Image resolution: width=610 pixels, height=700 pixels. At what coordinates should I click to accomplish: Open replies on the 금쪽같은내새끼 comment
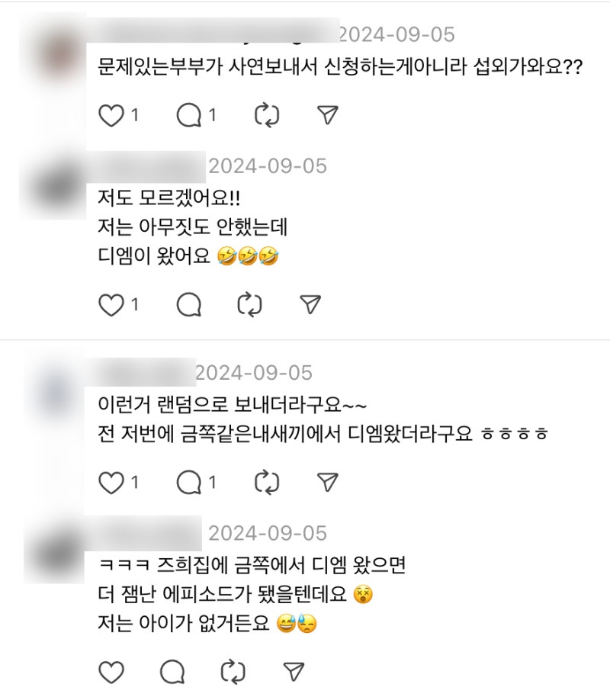(188, 482)
